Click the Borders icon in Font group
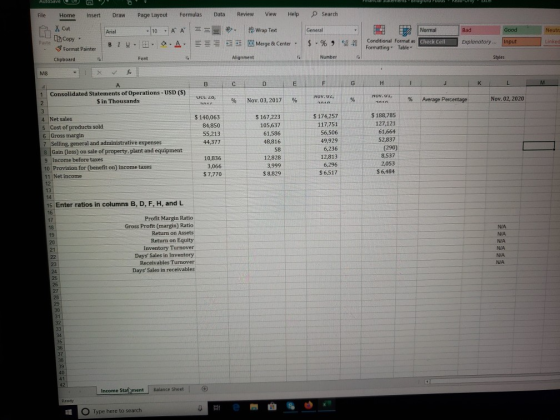560x420 pixels. tap(145, 45)
